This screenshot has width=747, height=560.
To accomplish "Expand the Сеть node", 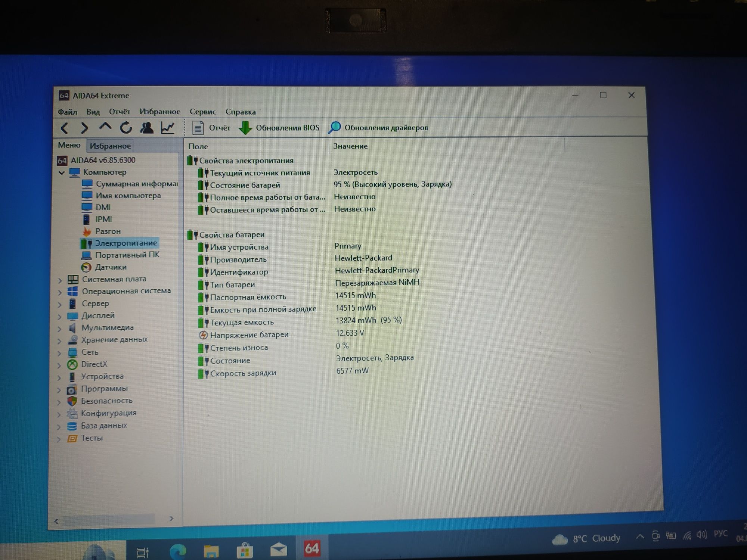I will pyautogui.click(x=59, y=353).
